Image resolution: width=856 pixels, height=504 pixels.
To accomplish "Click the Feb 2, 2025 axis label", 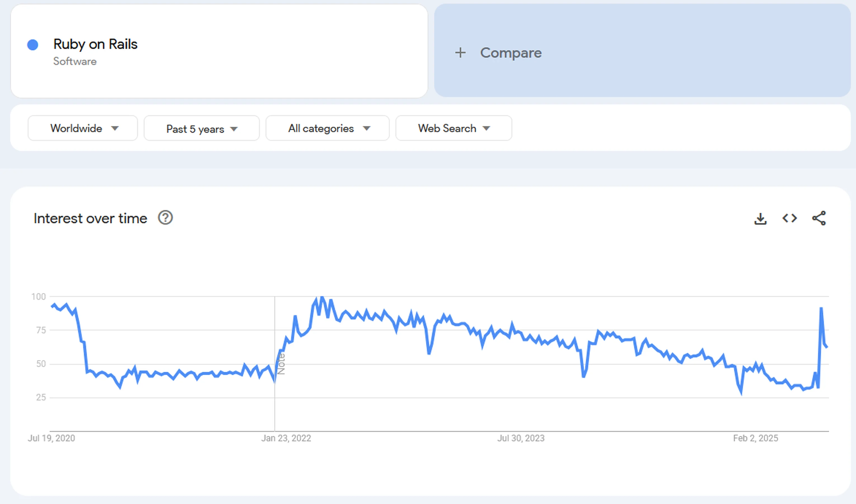I will 755,438.
